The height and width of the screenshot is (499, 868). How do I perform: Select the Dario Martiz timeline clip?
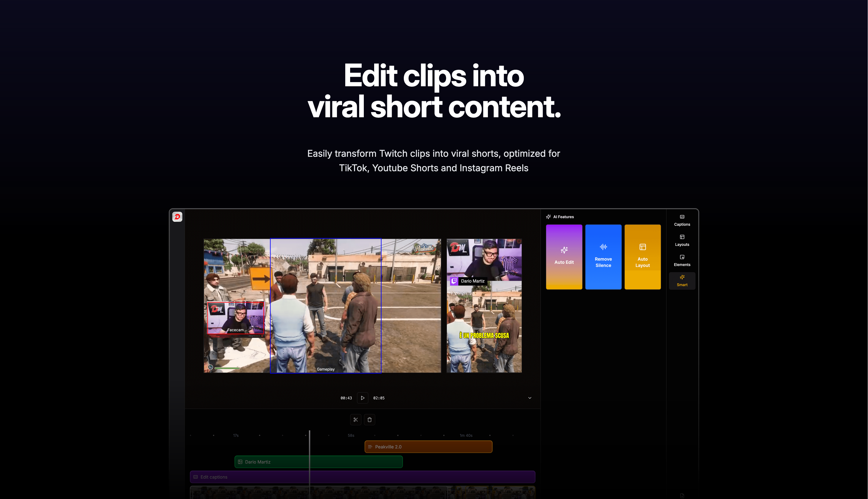point(318,462)
